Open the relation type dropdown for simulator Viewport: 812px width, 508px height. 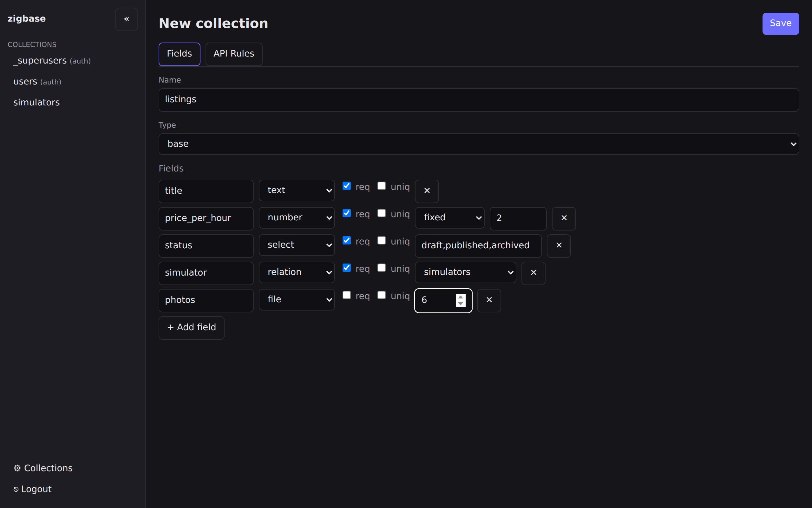(x=297, y=272)
